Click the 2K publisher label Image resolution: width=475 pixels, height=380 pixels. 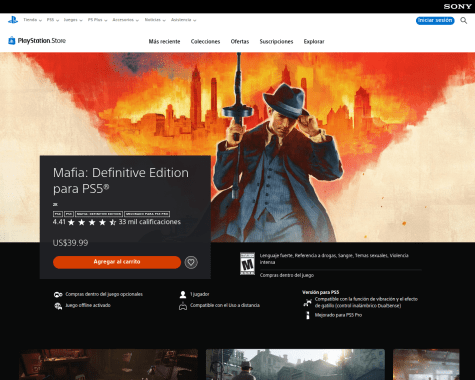coord(55,204)
